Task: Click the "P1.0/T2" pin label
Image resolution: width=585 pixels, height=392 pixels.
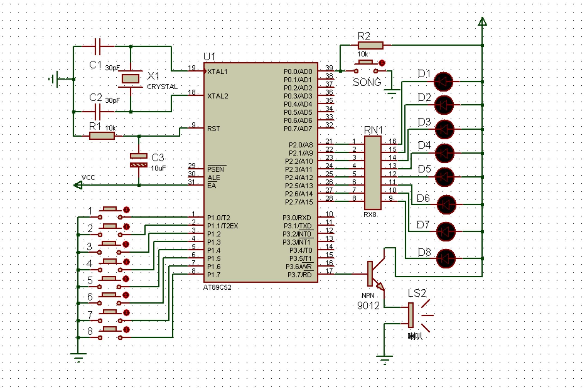Action: [x=219, y=218]
